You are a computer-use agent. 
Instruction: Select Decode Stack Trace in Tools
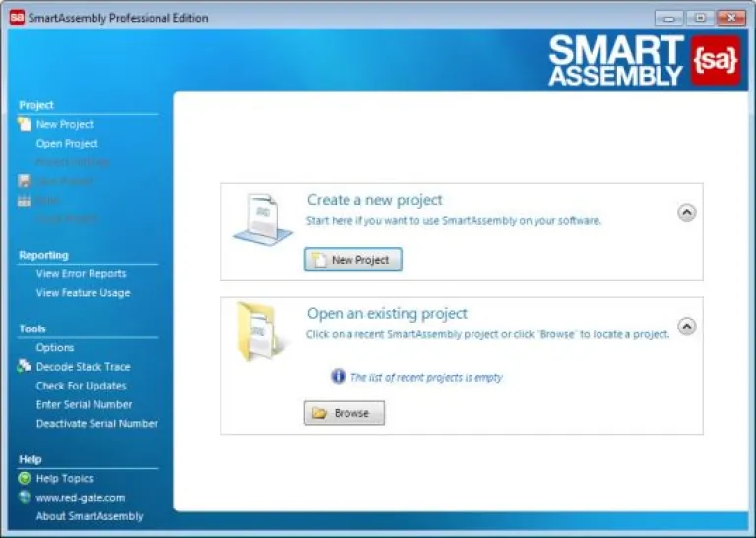84,367
